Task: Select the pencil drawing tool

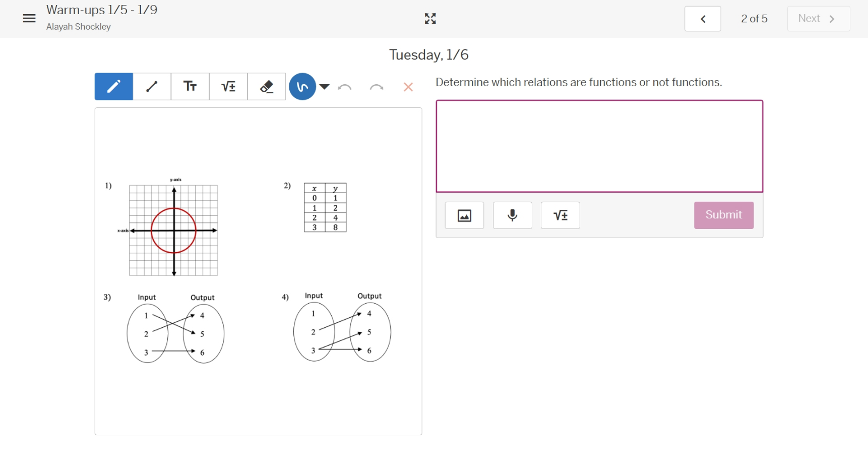Action: coord(114,87)
